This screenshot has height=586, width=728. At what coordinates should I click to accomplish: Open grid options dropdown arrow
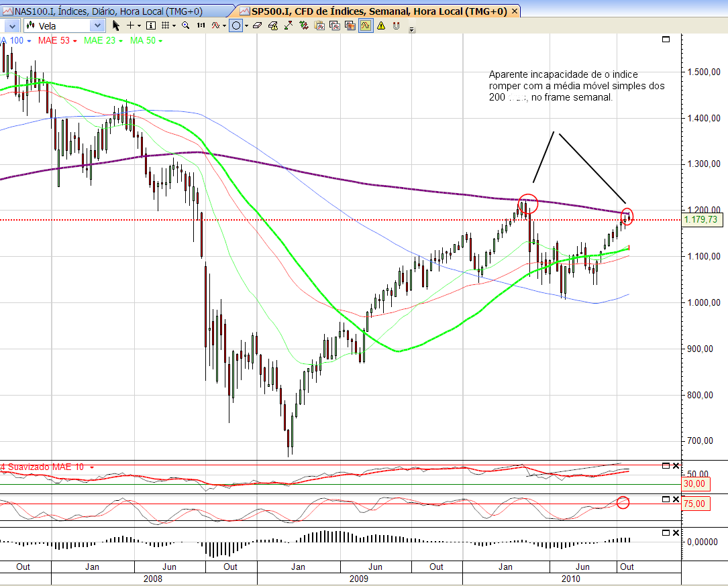174,26
